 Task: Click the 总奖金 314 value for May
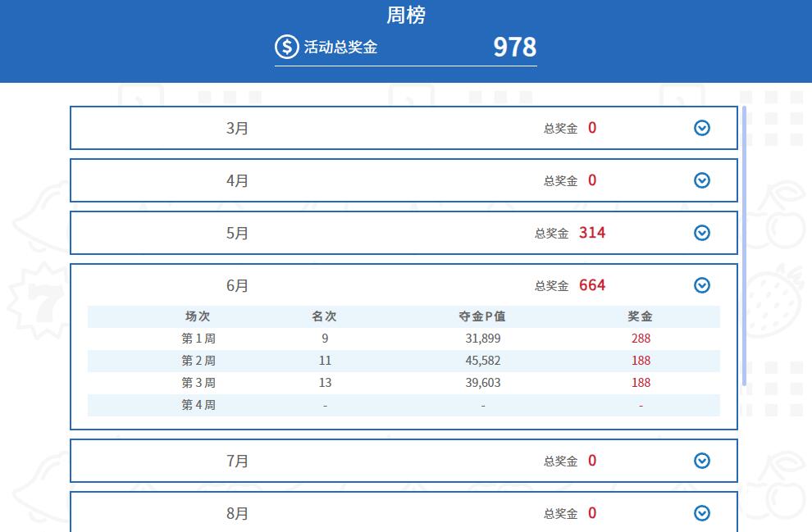click(592, 233)
